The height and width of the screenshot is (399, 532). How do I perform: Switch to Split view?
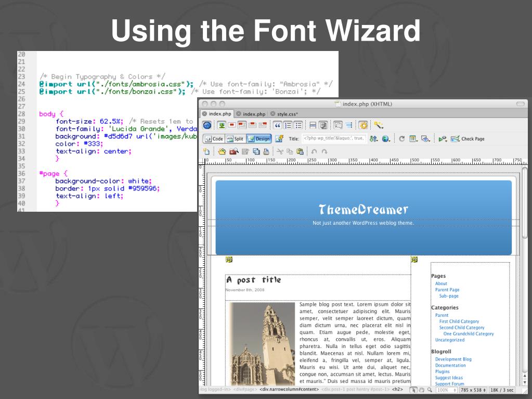(235, 139)
